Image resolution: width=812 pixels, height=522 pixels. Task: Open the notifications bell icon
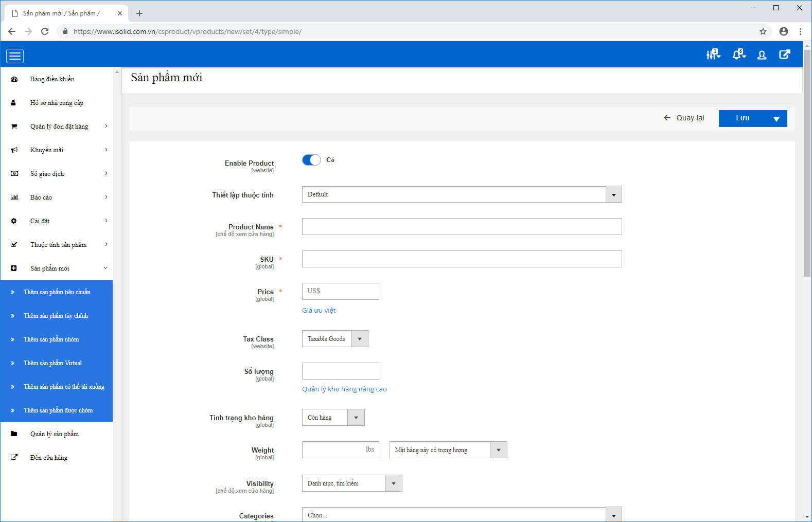(738, 55)
